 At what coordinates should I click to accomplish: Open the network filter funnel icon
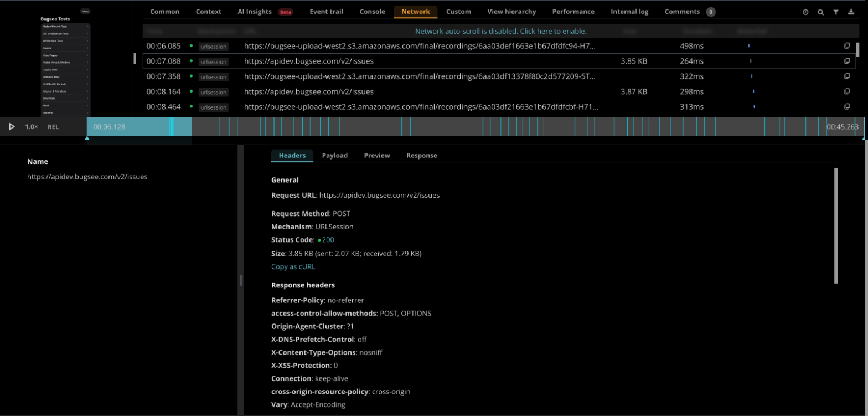tap(836, 12)
